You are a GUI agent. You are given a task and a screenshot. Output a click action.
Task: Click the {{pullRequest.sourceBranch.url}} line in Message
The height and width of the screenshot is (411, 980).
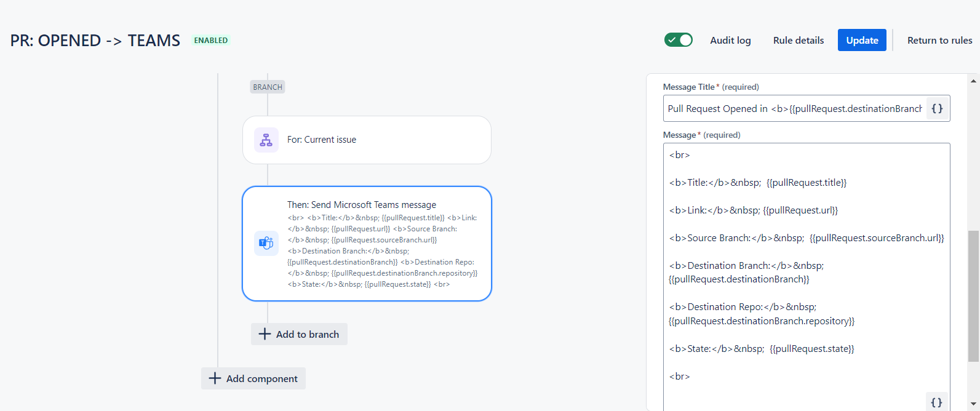pos(807,238)
